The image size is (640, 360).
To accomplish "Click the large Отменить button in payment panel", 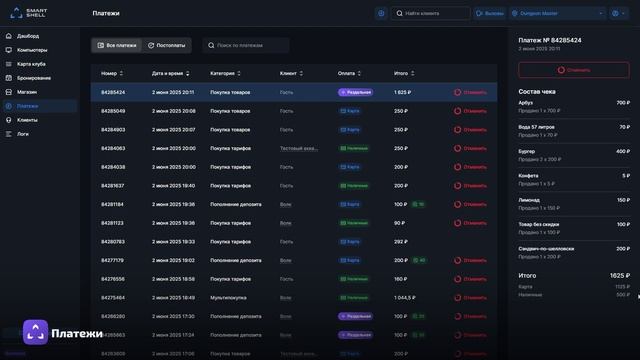I will (x=573, y=70).
